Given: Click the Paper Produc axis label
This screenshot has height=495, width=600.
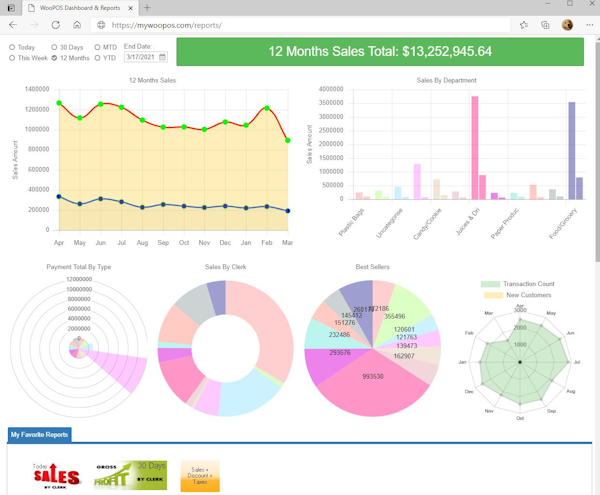Looking at the screenshot, I should click(x=505, y=224).
